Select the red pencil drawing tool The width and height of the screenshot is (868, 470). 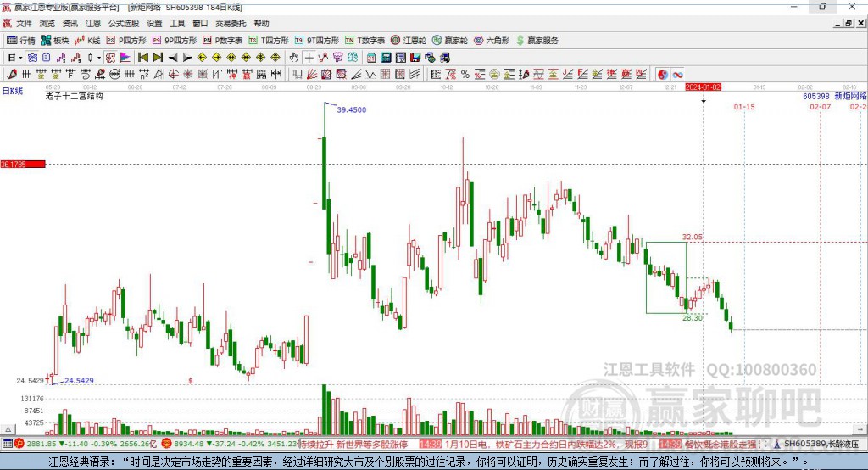[x=12, y=75]
